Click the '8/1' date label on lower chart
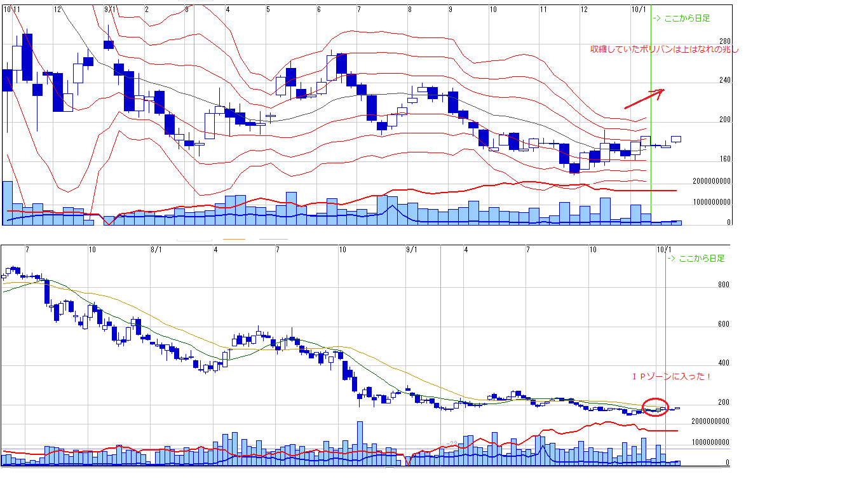This screenshot has height=488, width=868. coord(156,250)
